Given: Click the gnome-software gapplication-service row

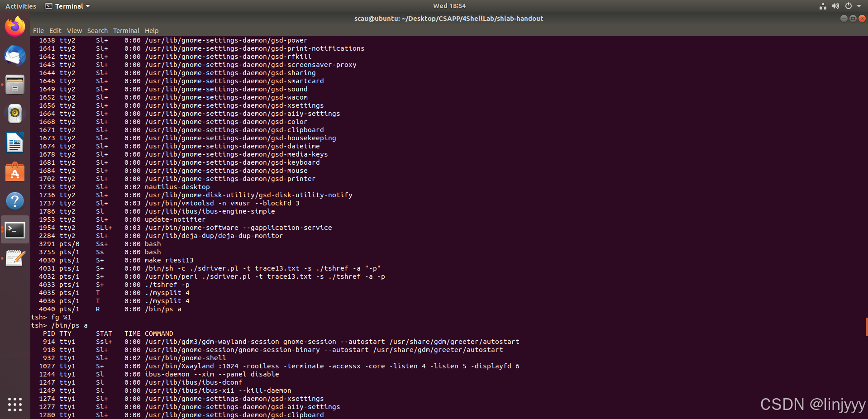Looking at the screenshot, I should [186, 228].
